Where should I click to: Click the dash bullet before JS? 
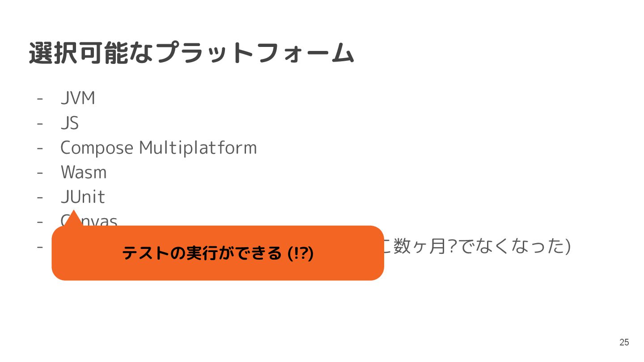tap(40, 123)
